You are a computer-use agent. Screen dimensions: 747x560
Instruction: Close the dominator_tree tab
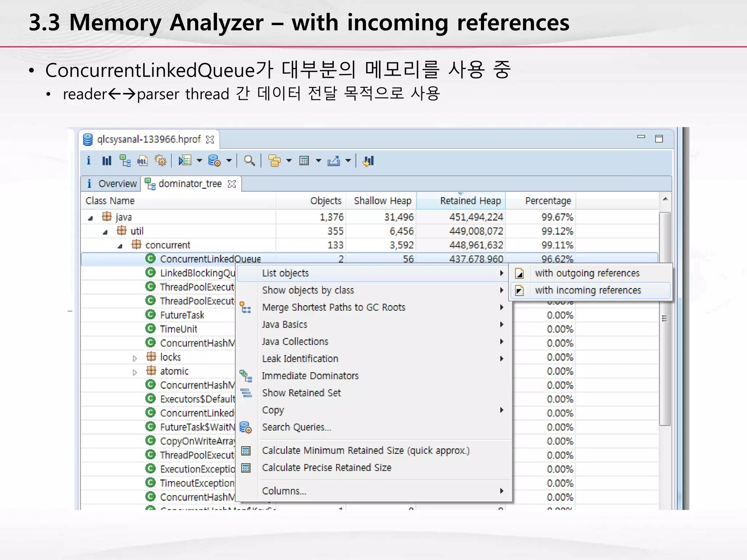(x=232, y=184)
